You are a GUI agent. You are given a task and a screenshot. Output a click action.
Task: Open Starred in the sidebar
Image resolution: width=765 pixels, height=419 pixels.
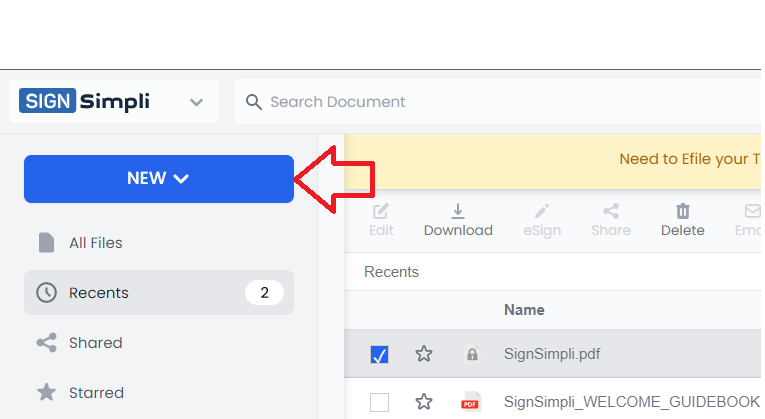pyautogui.click(x=96, y=393)
